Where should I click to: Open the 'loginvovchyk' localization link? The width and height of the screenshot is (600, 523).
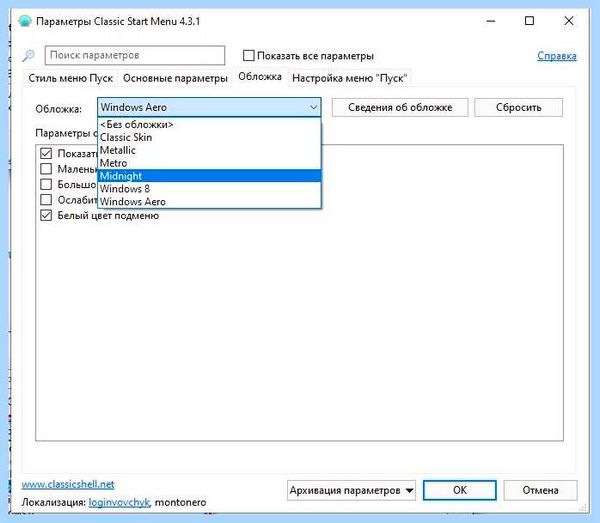pos(119,502)
